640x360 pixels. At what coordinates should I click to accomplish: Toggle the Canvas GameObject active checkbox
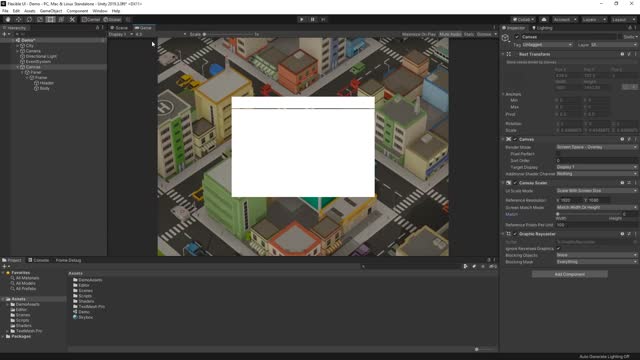click(517, 37)
